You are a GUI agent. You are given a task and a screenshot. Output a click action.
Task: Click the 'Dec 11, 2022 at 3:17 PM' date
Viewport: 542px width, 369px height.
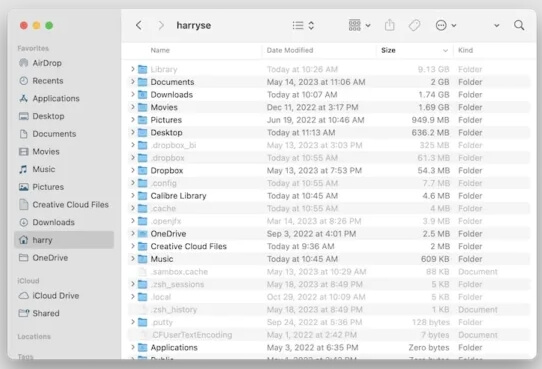tap(312, 107)
